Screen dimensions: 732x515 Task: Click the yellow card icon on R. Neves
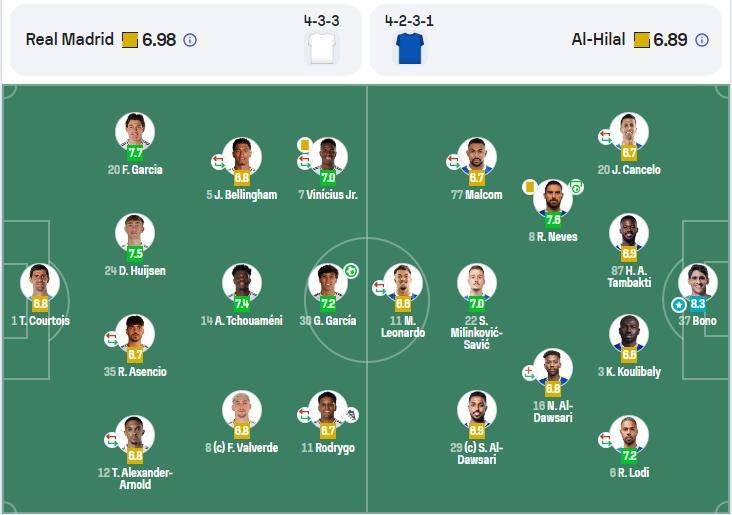pyautogui.click(x=529, y=187)
